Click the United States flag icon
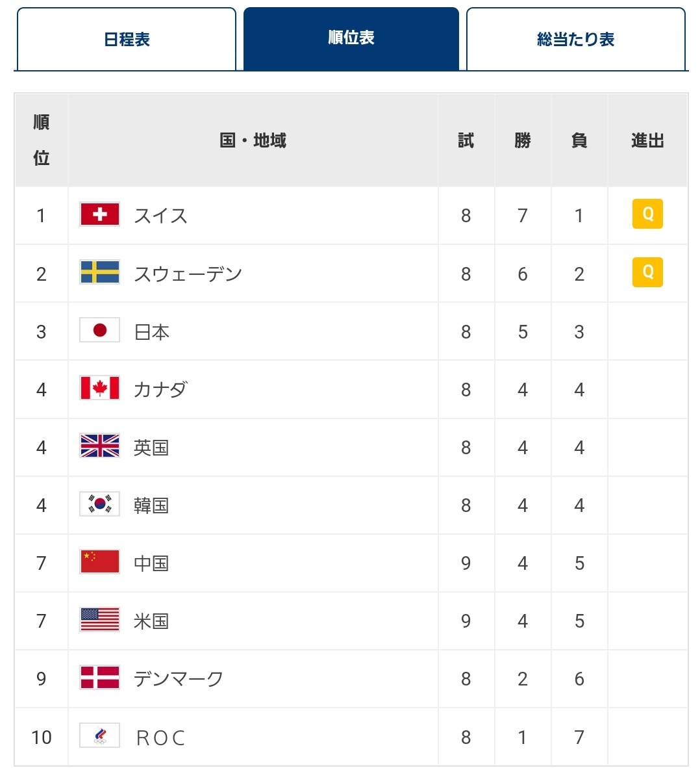The image size is (700, 768). coord(100,620)
